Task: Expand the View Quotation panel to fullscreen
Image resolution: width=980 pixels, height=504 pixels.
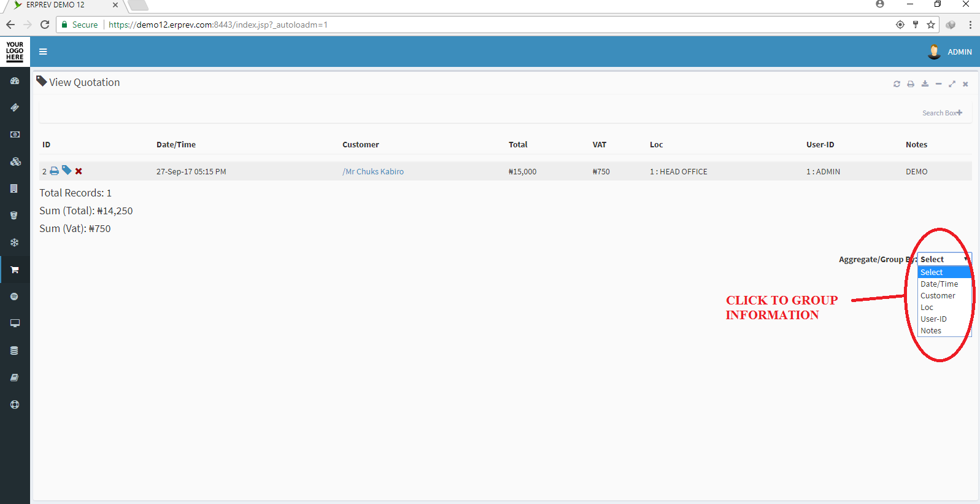Action: click(952, 84)
